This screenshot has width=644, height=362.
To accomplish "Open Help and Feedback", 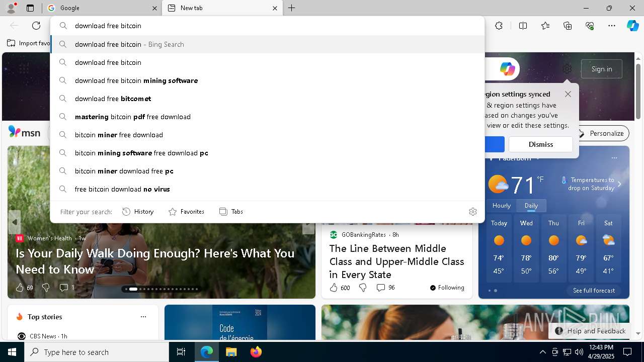I will (591, 331).
